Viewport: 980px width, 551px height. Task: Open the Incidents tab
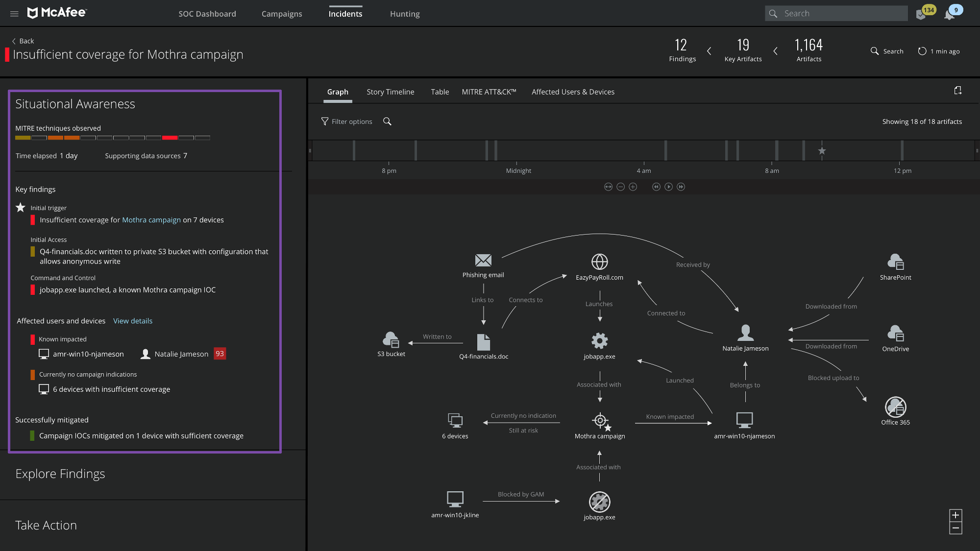(x=345, y=14)
